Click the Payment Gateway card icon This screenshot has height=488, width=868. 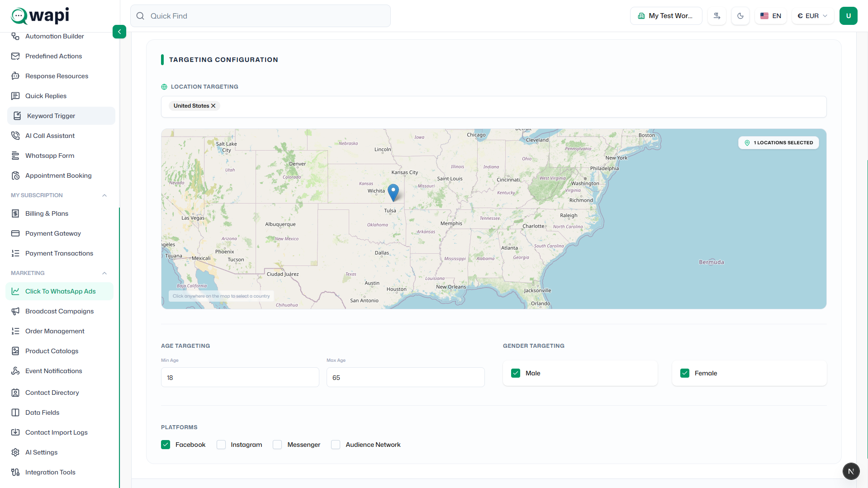pos(15,233)
